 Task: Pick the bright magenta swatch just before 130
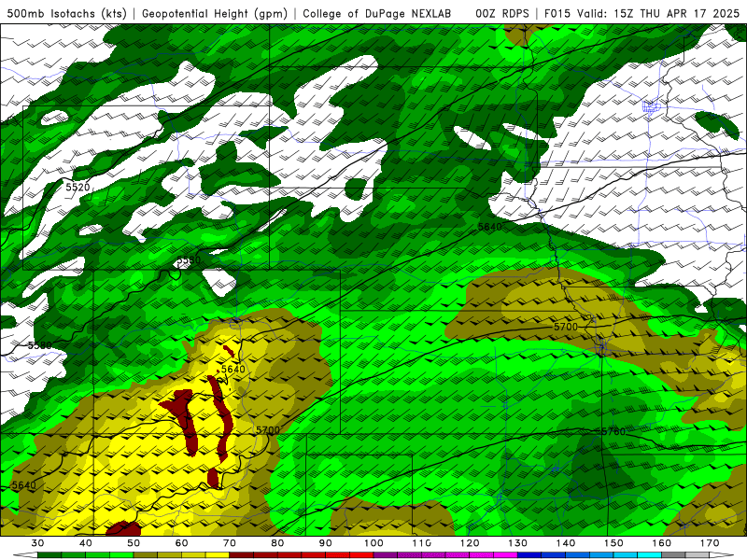click(506, 555)
